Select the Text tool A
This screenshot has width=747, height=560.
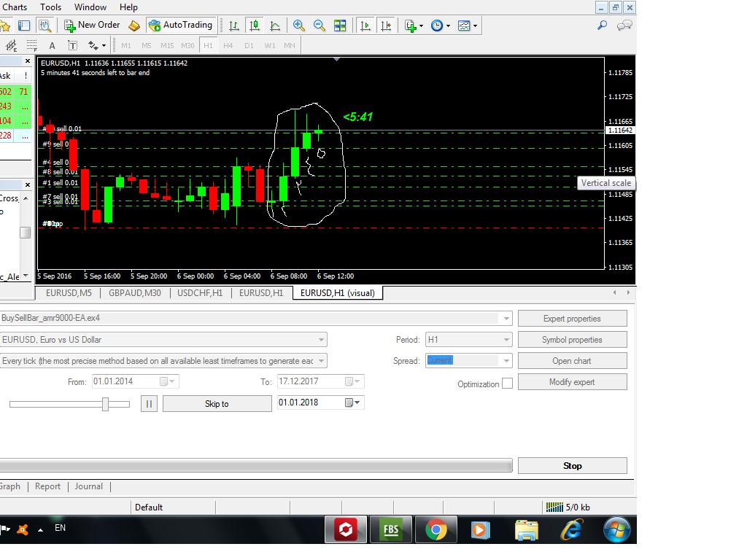pos(53,46)
